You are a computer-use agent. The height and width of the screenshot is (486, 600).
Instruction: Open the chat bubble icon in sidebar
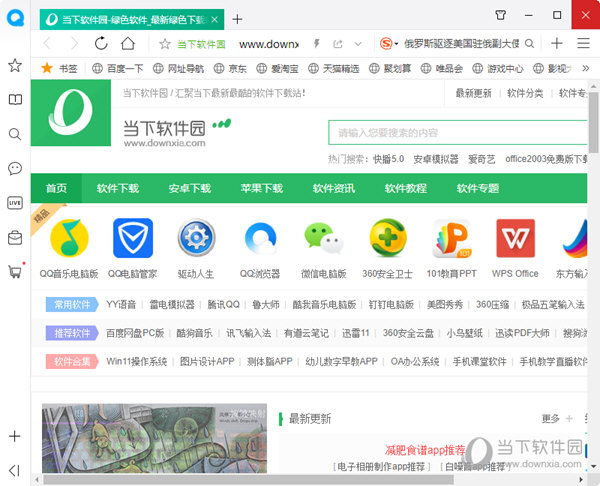point(15,168)
